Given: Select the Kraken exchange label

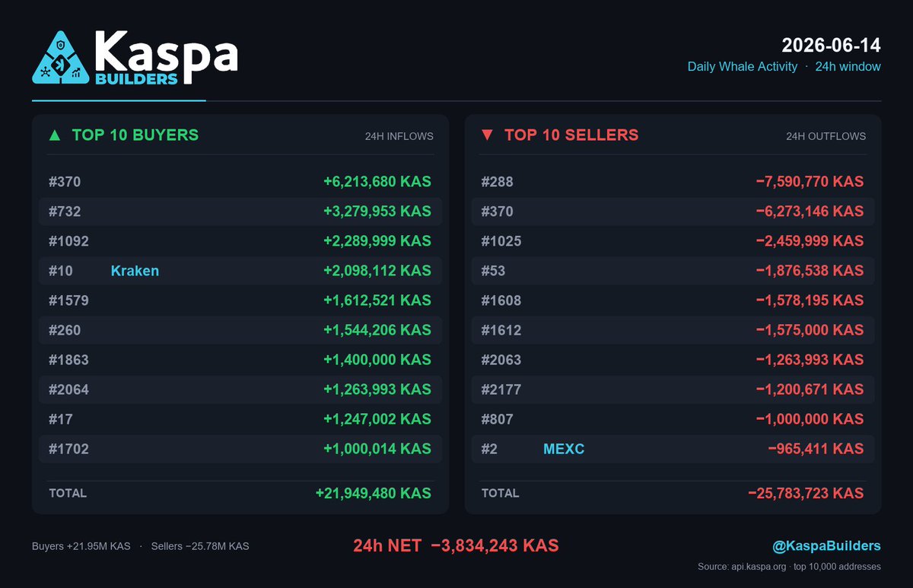Looking at the screenshot, I should click(135, 271).
